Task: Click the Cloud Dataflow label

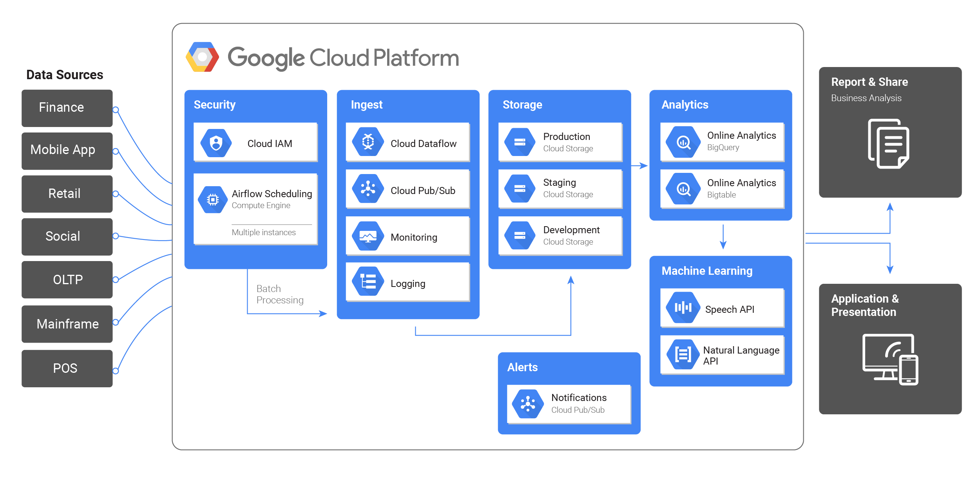Action: click(x=424, y=143)
